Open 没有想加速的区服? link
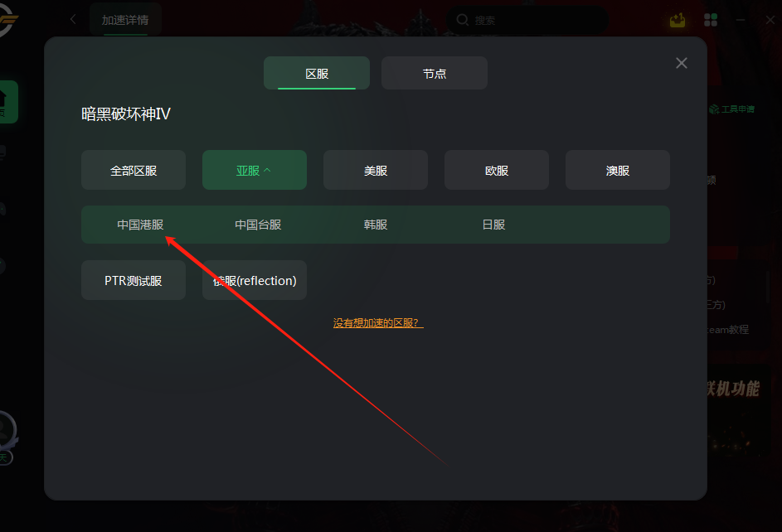The height and width of the screenshot is (532, 782). click(x=378, y=323)
